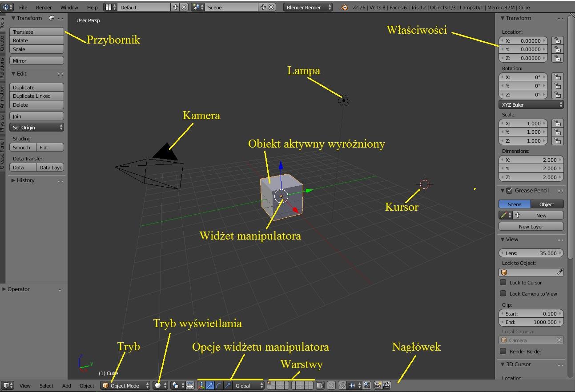Click the Blender logo in info bar

pos(344,7)
